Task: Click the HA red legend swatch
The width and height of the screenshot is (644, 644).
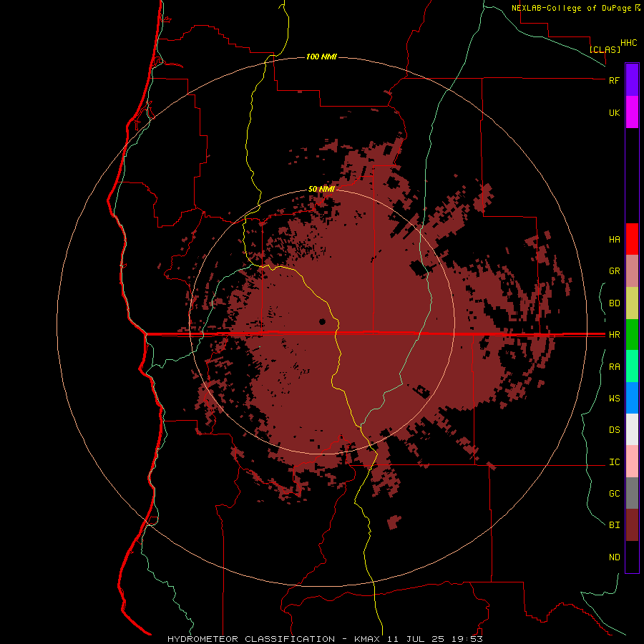Action: [632, 239]
